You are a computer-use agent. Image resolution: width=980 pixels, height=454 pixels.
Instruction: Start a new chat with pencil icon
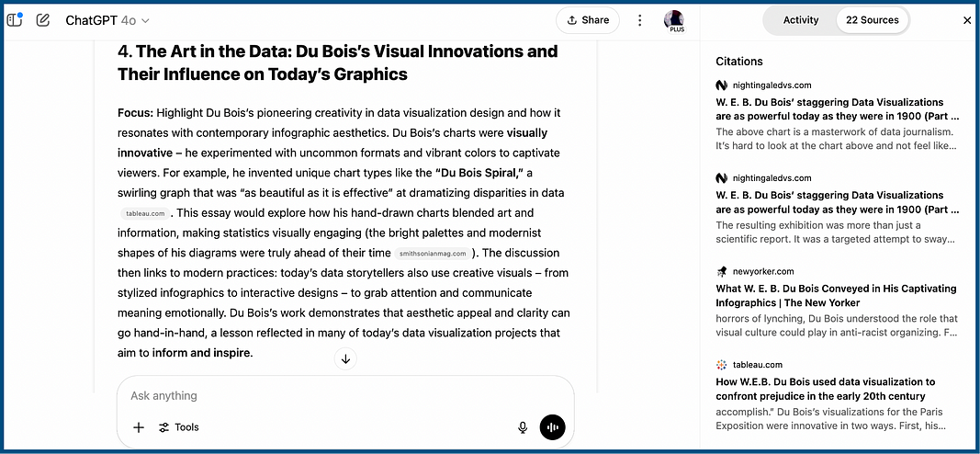click(42, 20)
